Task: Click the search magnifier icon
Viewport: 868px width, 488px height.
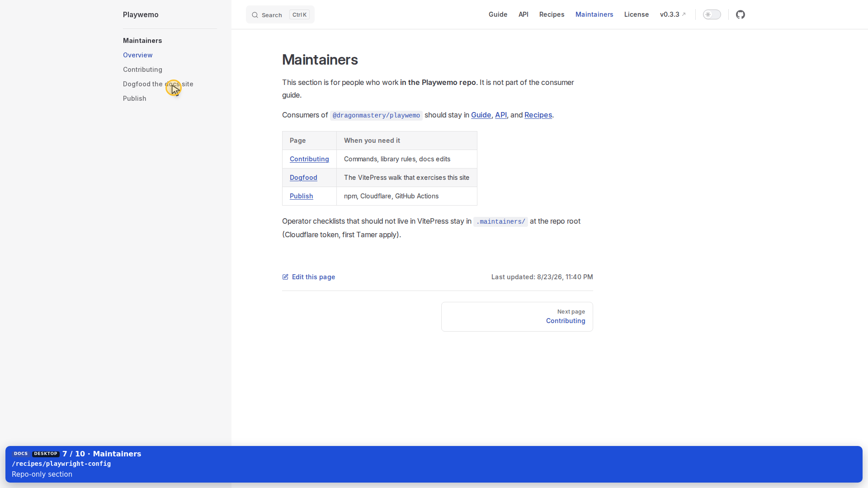Action: pos(255,15)
